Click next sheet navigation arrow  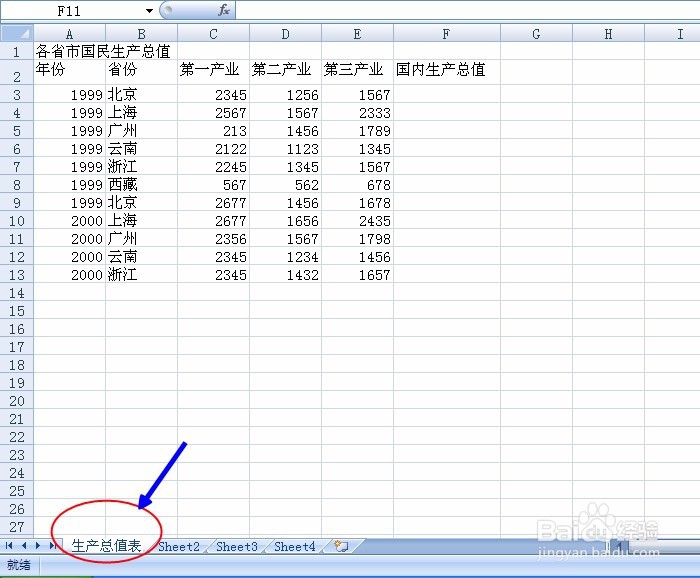[38, 545]
